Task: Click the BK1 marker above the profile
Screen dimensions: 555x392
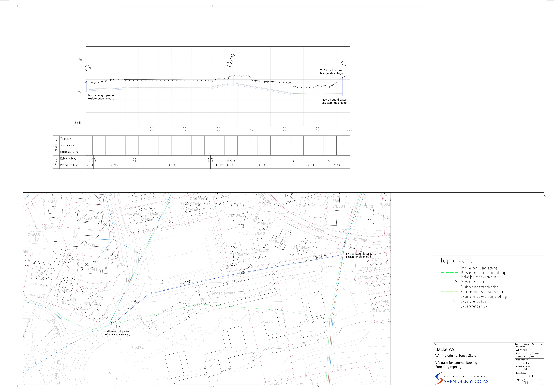Action: (232, 57)
